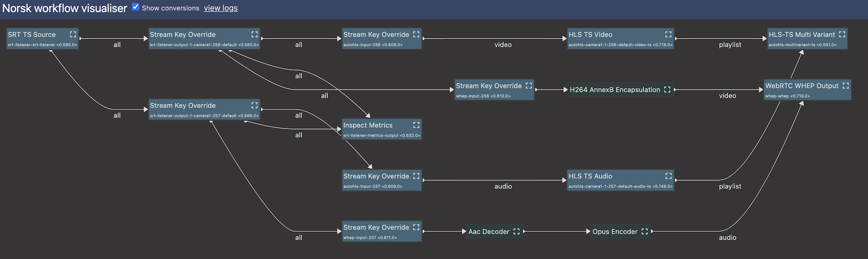Expand icon on Opus Encoder node
The width and height of the screenshot is (868, 259).
[644, 231]
